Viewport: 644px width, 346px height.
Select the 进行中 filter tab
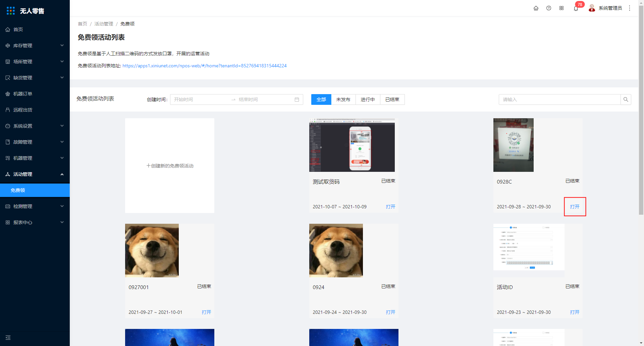(368, 99)
